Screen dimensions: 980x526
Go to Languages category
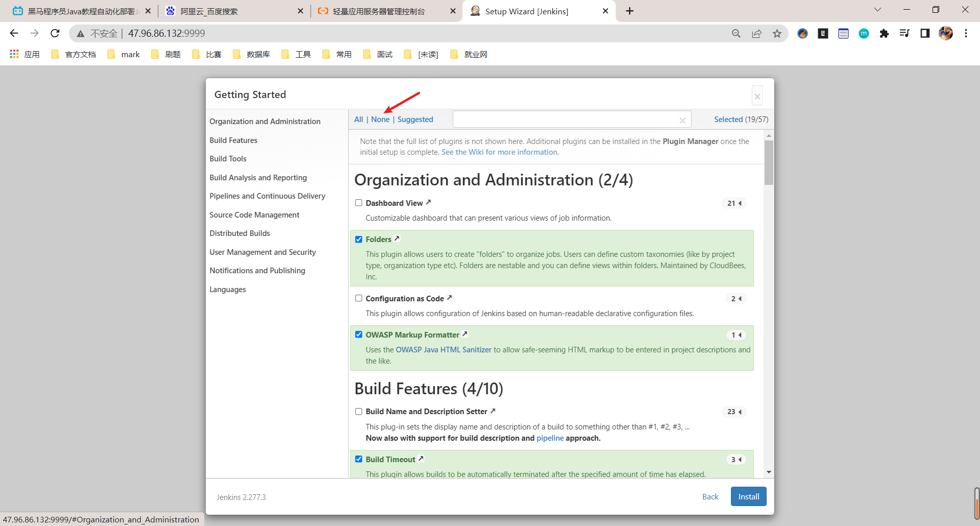tap(228, 290)
